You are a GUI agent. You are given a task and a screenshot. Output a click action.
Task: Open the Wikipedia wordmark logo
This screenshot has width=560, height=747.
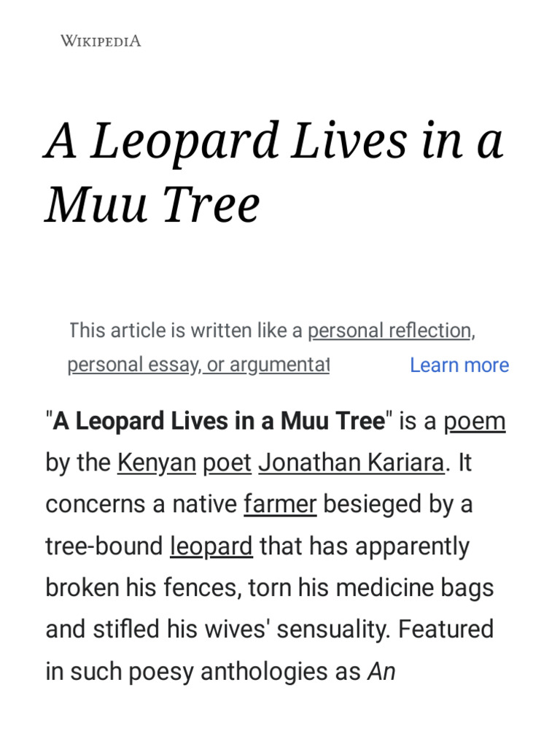click(101, 41)
